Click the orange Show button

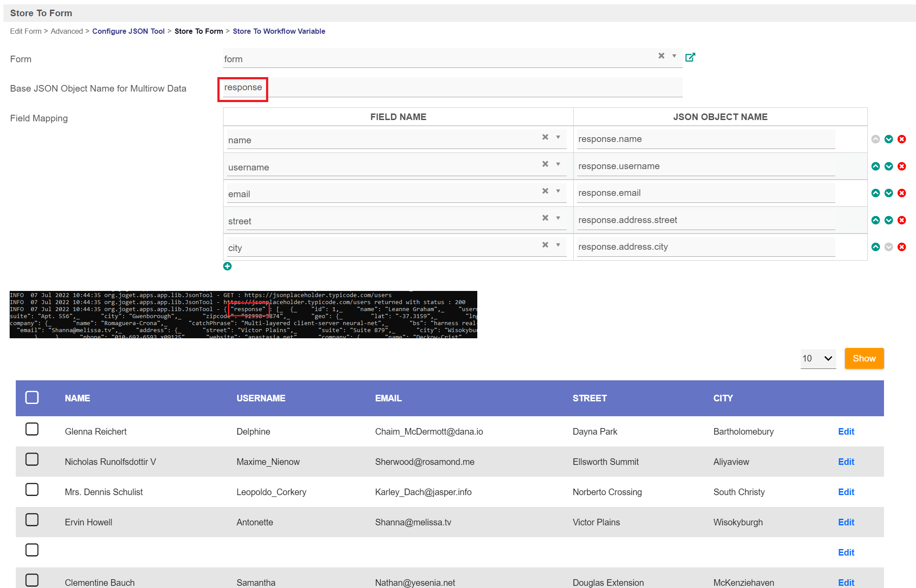[x=864, y=359]
